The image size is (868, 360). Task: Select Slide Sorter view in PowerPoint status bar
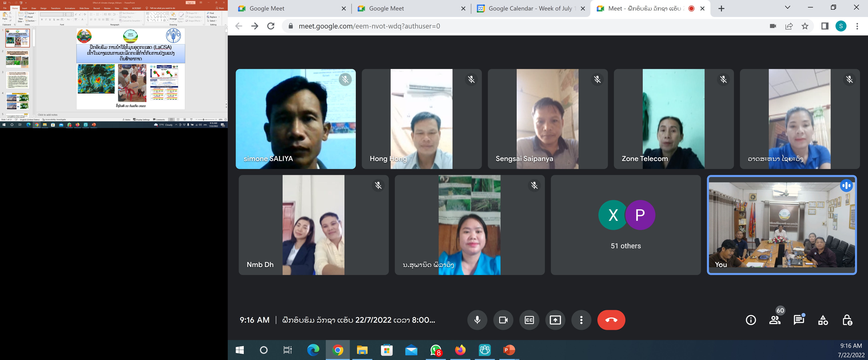pyautogui.click(x=178, y=119)
